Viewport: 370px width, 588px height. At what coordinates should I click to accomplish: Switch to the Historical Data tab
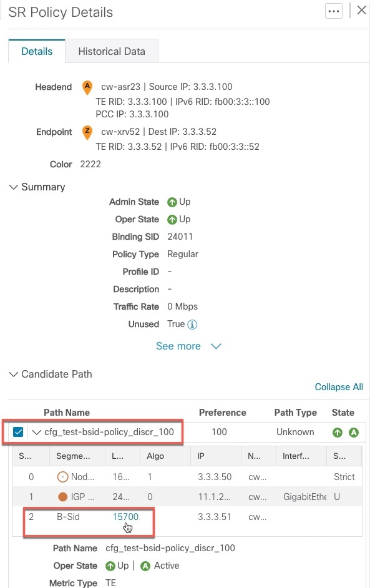pos(112,51)
